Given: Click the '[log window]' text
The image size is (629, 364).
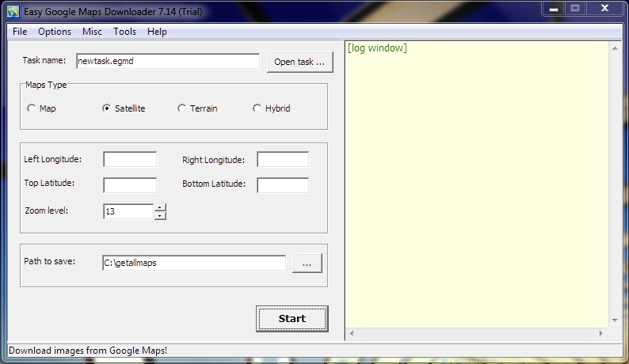Looking at the screenshot, I should (377, 48).
